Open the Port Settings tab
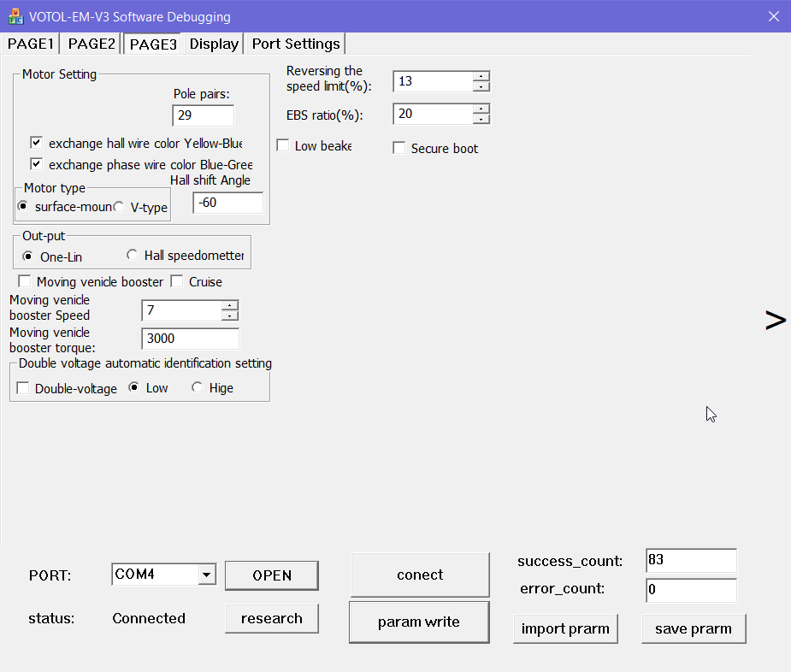Screen dimensions: 791x672 pyautogui.click(x=296, y=44)
